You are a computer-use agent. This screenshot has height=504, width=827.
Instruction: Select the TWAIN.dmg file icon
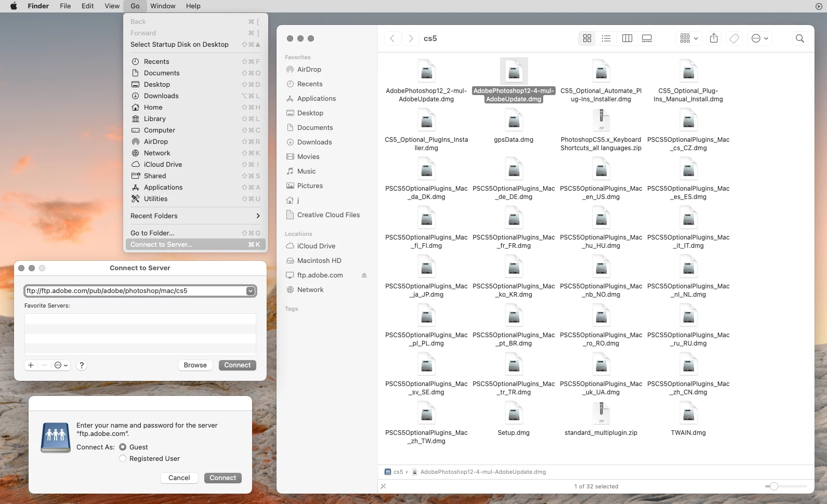[688, 414]
